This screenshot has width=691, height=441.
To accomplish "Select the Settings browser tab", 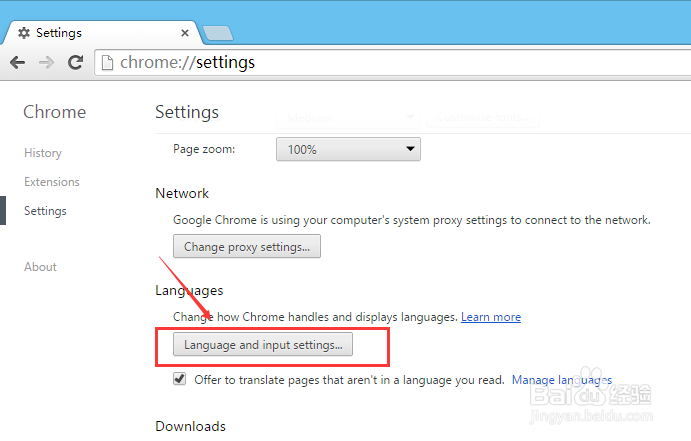I will [x=101, y=33].
